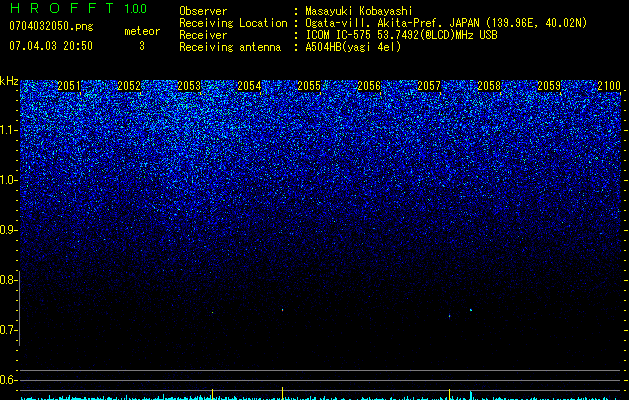The image size is (629, 400).
Task: Click the 2057 time axis label
Action: 429,86
